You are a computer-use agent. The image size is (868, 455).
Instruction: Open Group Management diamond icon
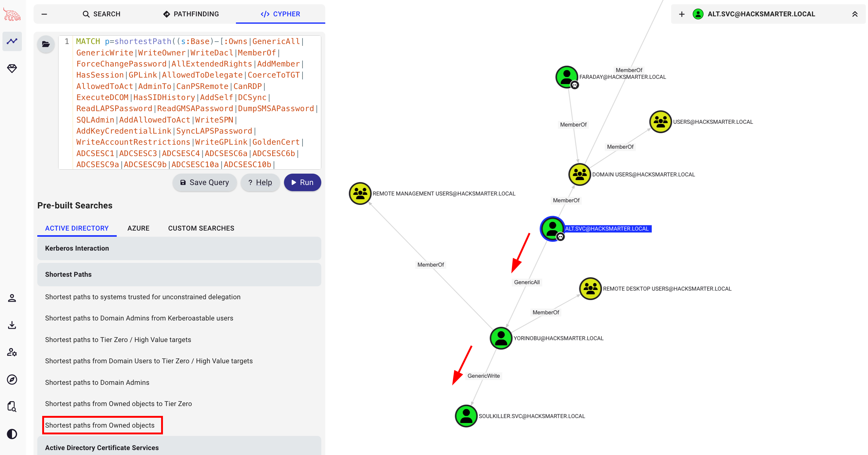[12, 68]
